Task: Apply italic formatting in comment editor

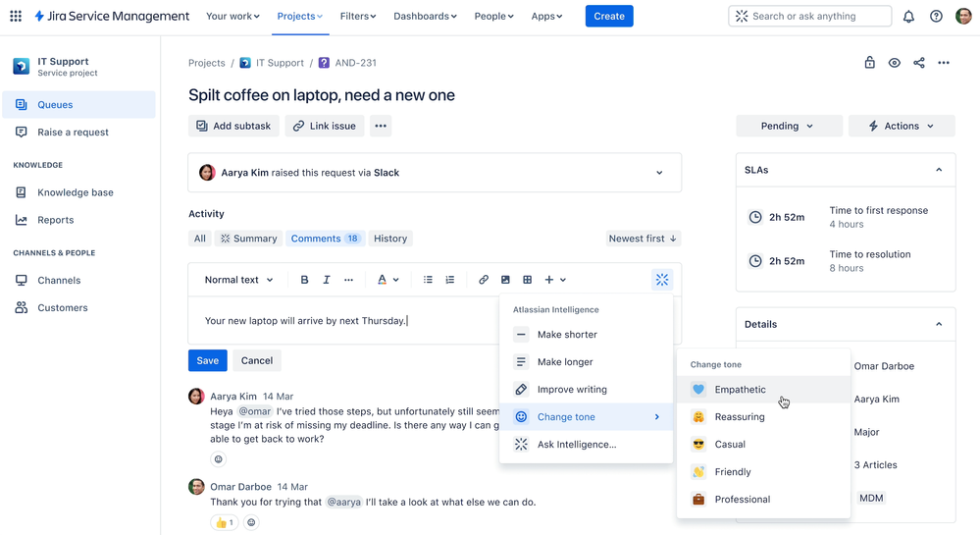Action: coord(327,280)
